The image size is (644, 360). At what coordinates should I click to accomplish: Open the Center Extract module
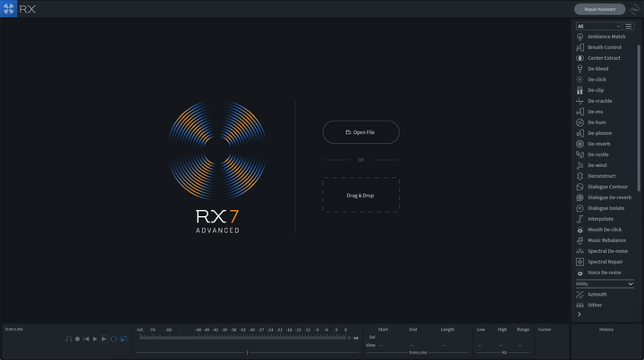[x=605, y=58]
